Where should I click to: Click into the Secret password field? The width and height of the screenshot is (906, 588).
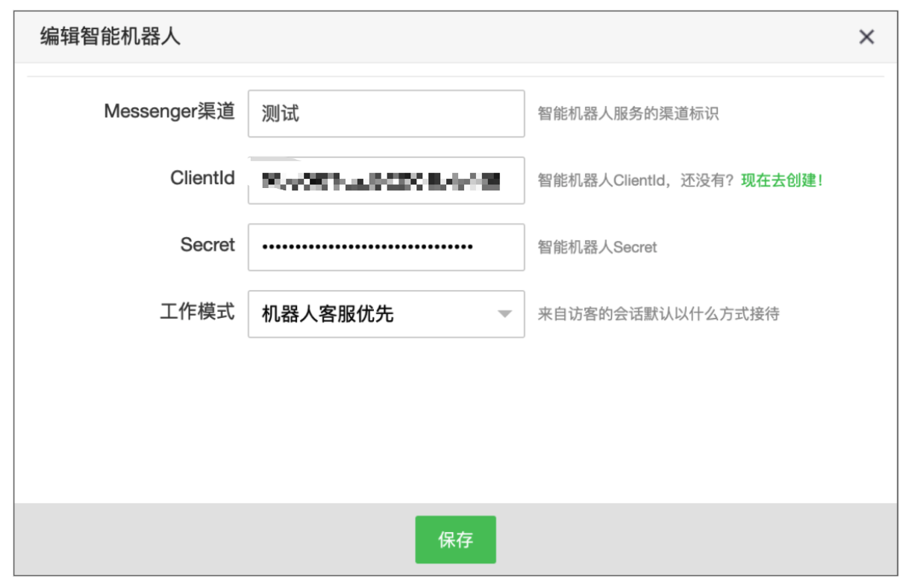(x=386, y=247)
